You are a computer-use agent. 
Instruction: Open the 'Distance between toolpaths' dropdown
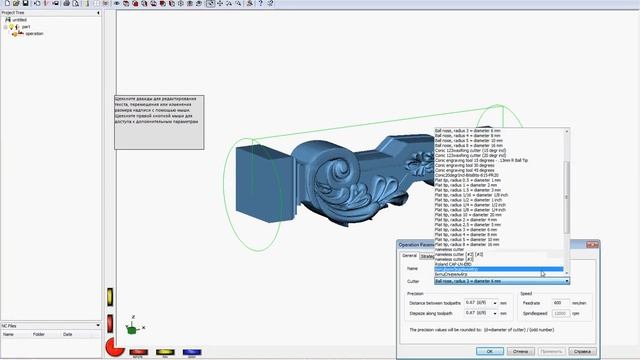pos(495,303)
